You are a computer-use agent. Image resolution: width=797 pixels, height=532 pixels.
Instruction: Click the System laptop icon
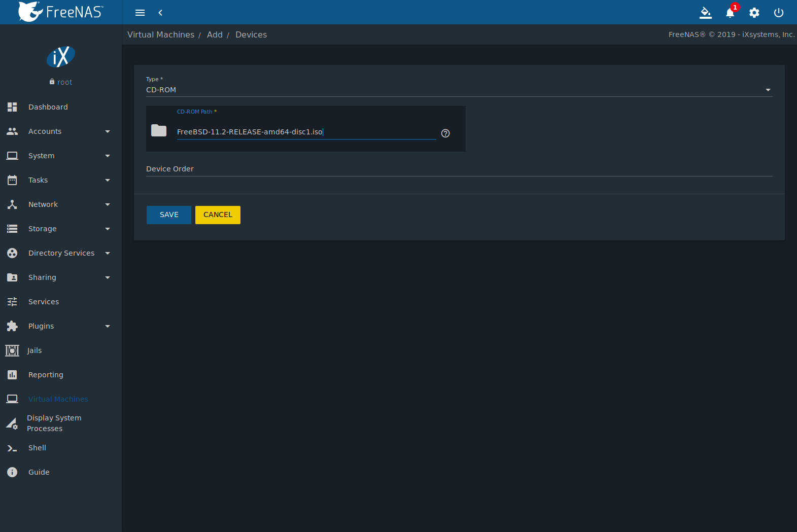click(x=12, y=156)
